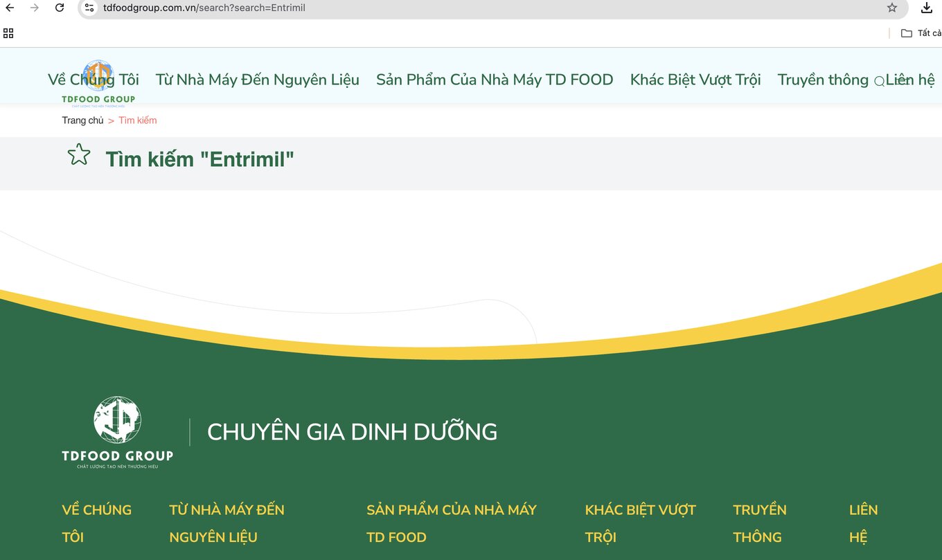Open footer link 'SẢN PHẨM CỦA NHÀ MÁY TD FOOD'
The image size is (942, 560).
(452, 523)
